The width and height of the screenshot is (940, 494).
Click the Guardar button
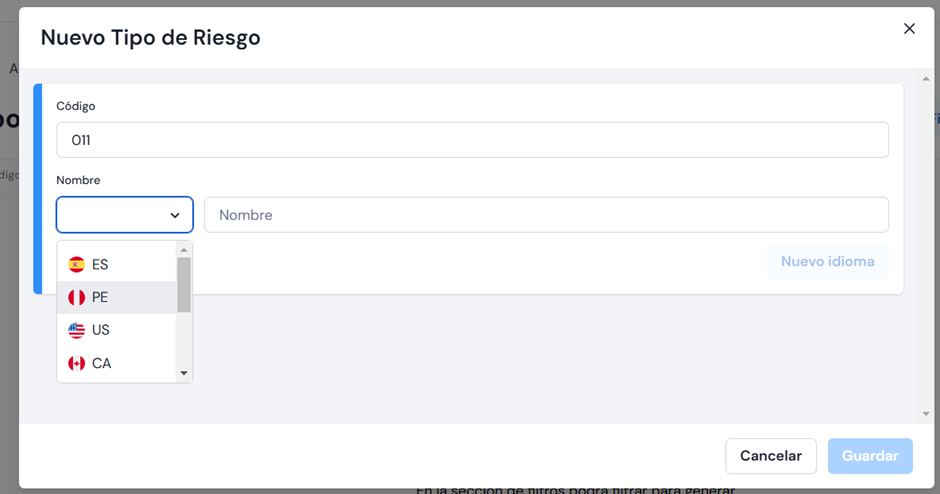tap(870, 456)
